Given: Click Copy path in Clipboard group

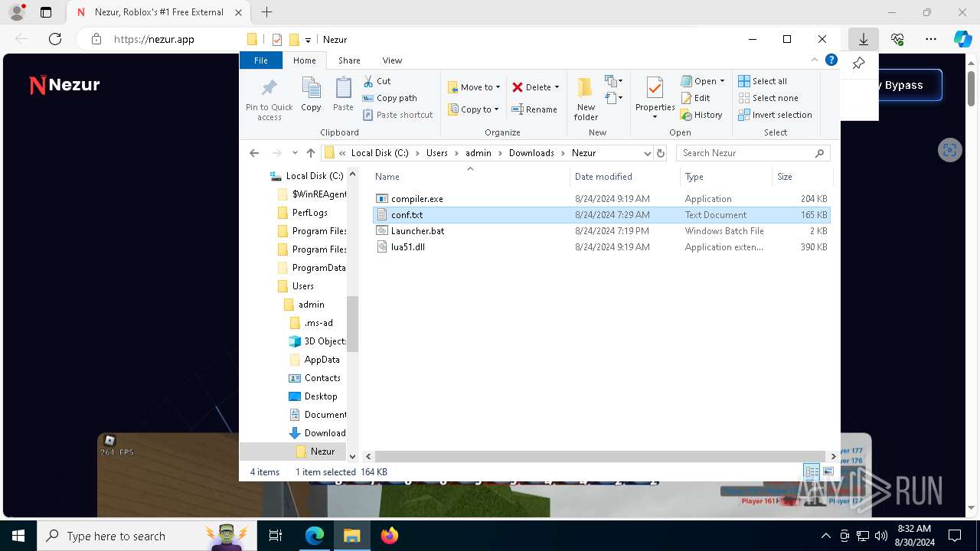Looking at the screenshot, I should pyautogui.click(x=390, y=98).
